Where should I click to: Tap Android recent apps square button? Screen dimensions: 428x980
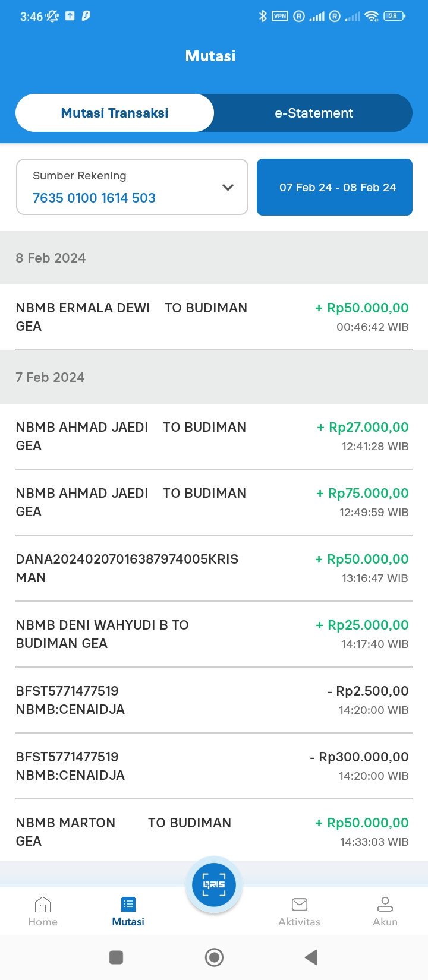(117, 957)
